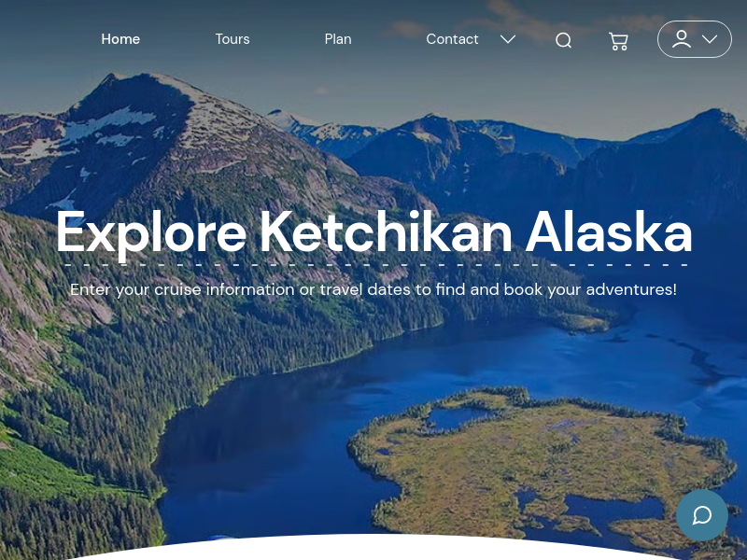Open the live chat bubble button
The height and width of the screenshot is (560, 747).
(x=702, y=515)
